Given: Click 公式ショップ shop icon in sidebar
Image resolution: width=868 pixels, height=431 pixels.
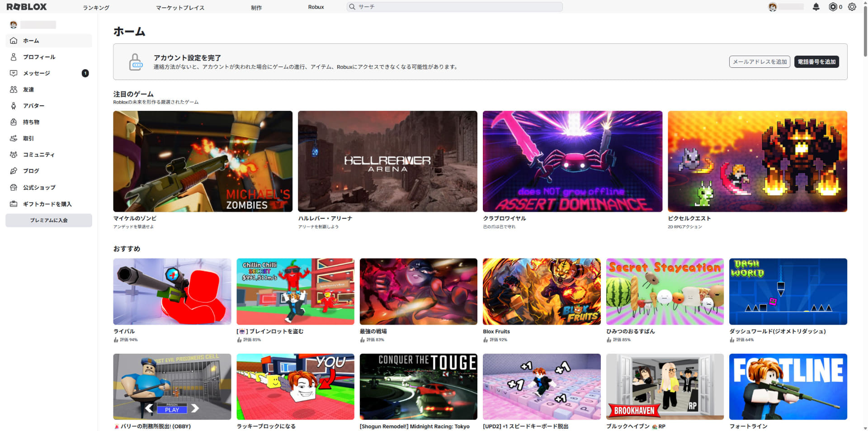Looking at the screenshot, I should pos(14,187).
